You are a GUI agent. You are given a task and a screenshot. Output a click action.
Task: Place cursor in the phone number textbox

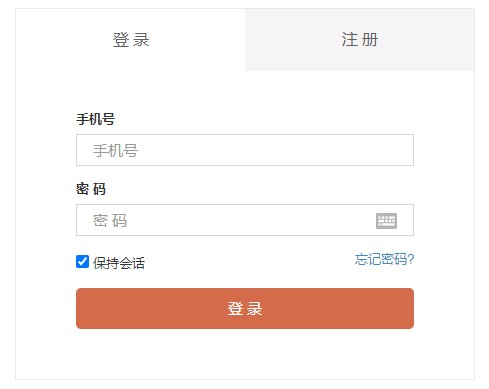tap(245, 150)
